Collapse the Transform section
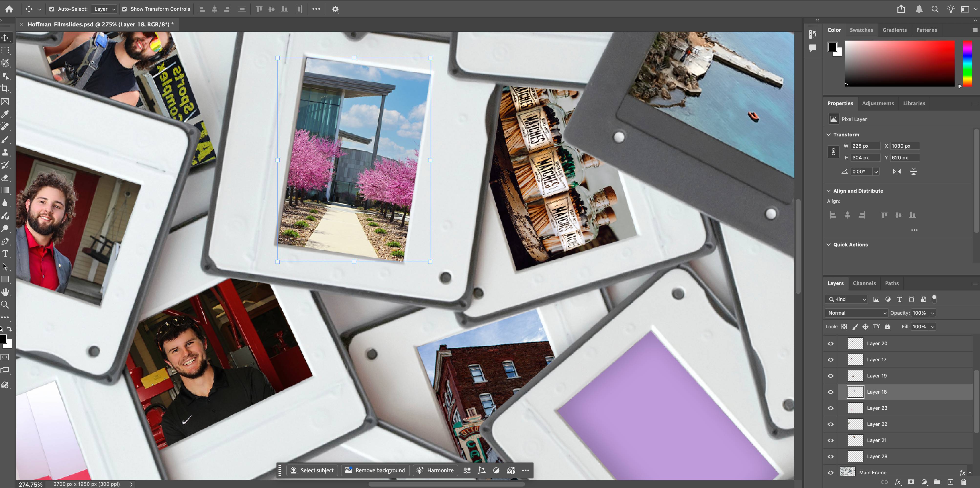 click(829, 135)
